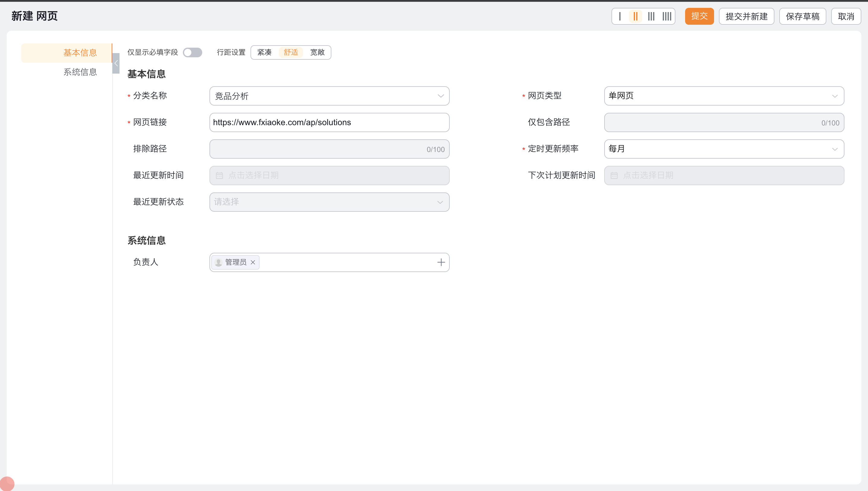Open 网页类型 dropdown

[724, 96]
